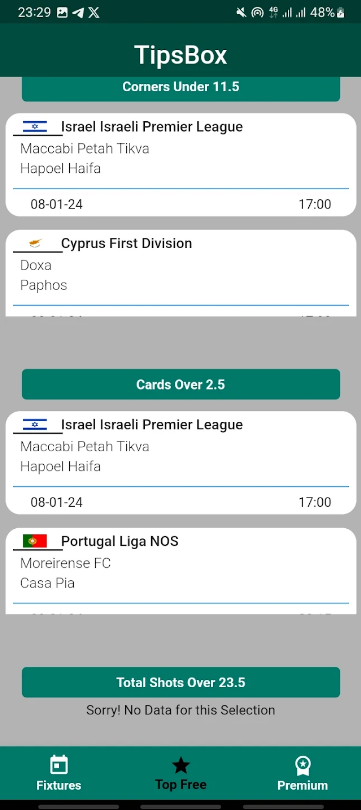Select the Corners Under 11.5 header
The width and height of the screenshot is (361, 810).
181,87
